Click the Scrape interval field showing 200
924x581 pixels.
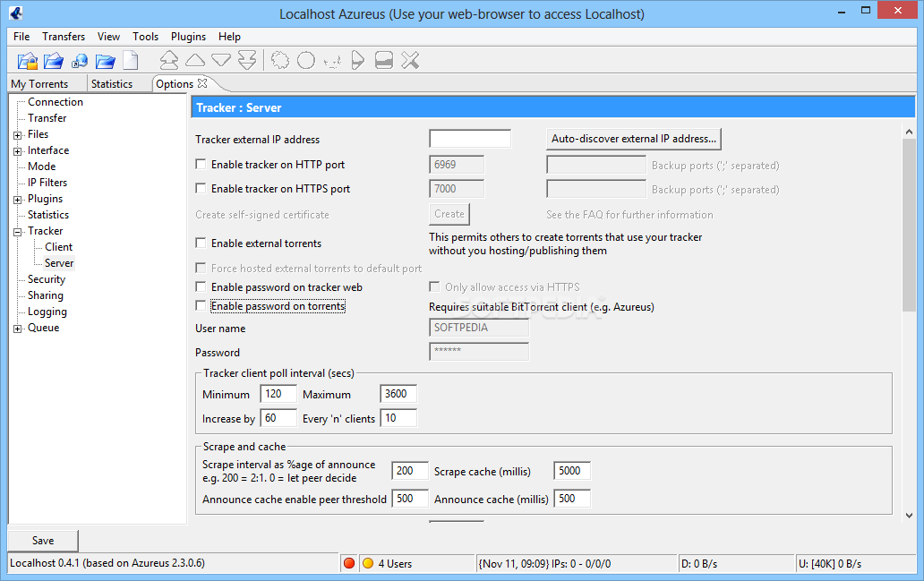coord(409,470)
